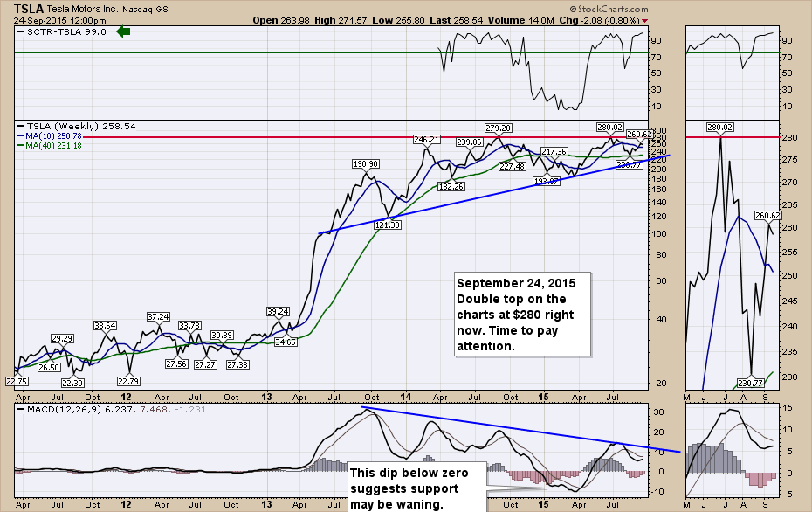Click the 260.62 label in right zoom panel

coord(768,216)
